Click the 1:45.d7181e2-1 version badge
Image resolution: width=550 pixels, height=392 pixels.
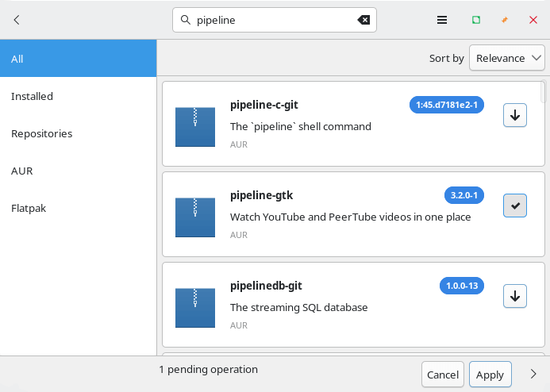tap(447, 105)
